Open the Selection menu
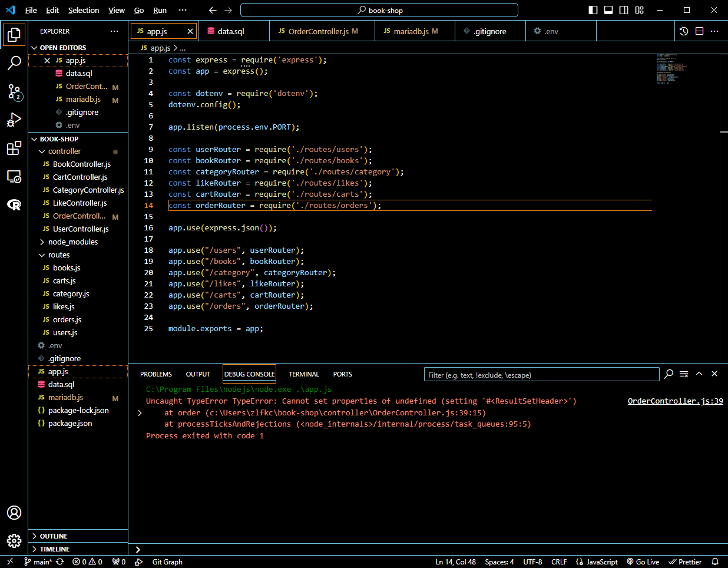Image resolution: width=728 pixels, height=568 pixels. 84,10
